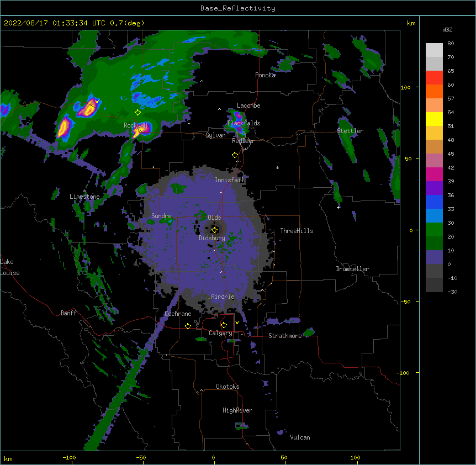Click the ThreeHills label

(x=297, y=231)
